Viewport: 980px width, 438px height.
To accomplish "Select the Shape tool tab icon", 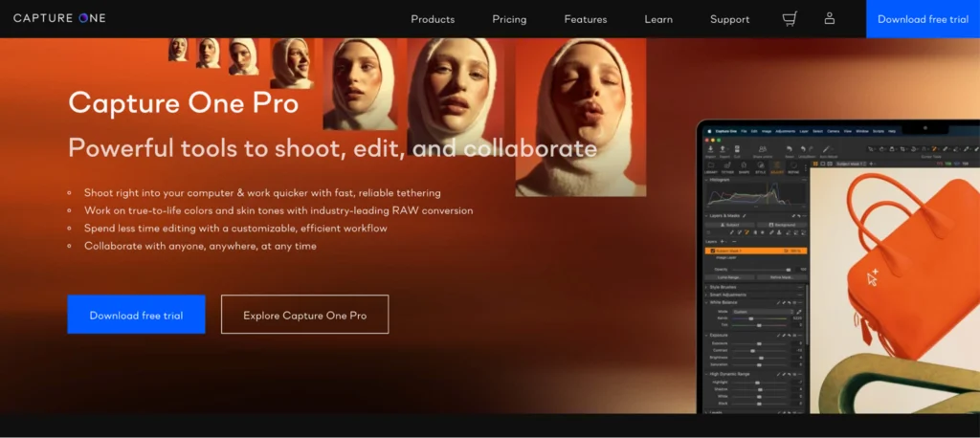I will click(744, 165).
